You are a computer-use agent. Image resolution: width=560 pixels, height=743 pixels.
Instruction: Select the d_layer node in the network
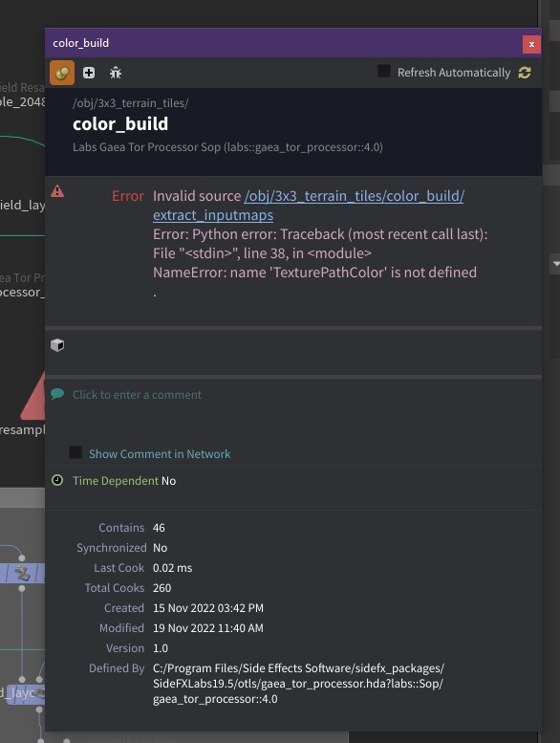[22, 693]
